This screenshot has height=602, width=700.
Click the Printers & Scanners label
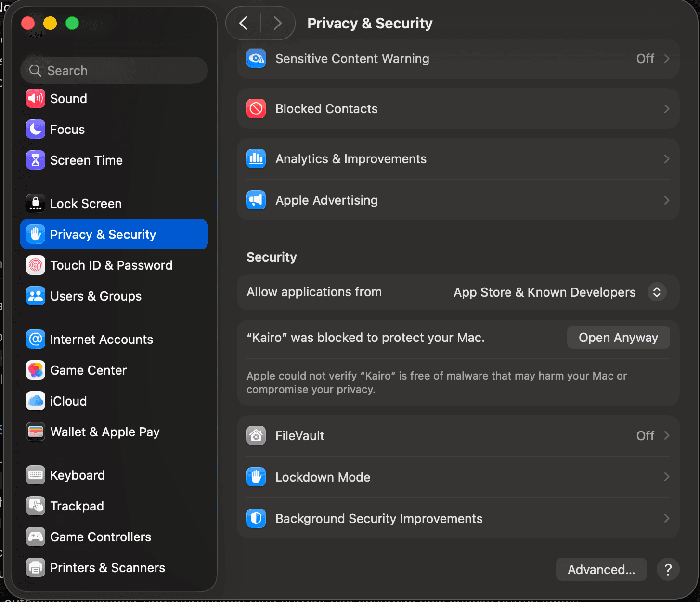click(108, 568)
